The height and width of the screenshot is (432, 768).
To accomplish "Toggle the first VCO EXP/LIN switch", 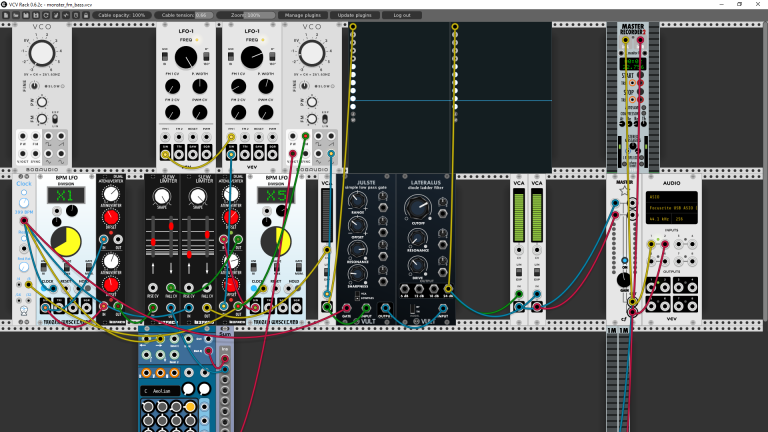I will pyautogui.click(x=55, y=119).
